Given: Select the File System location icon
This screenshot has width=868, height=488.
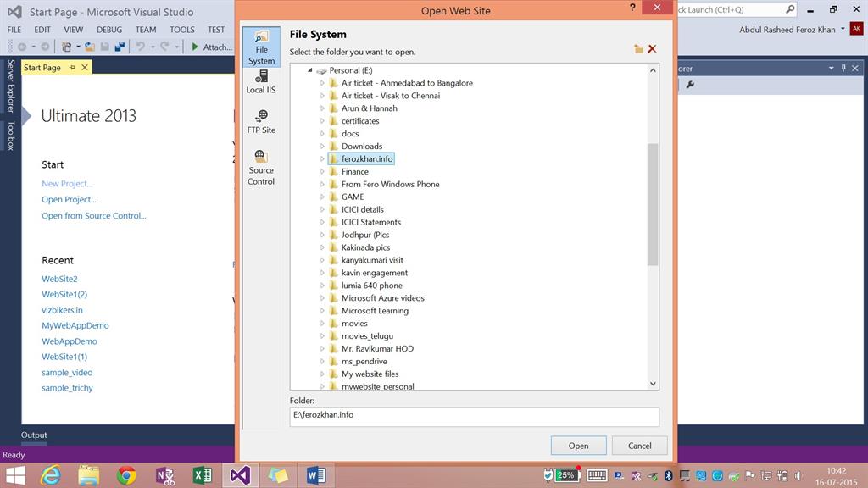Looking at the screenshot, I should point(261,47).
